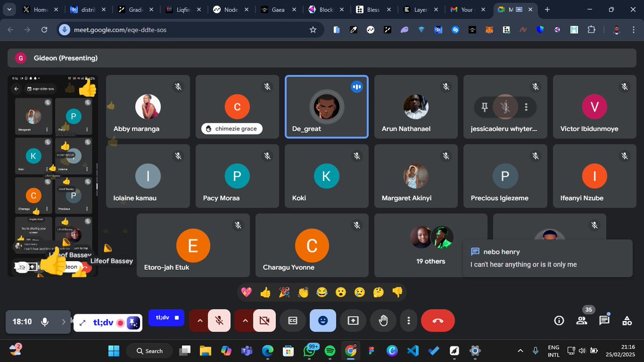Image resolution: width=644 pixels, height=362 pixels.
Task: Open nebo henry's chat message popup
Action: (x=548, y=258)
